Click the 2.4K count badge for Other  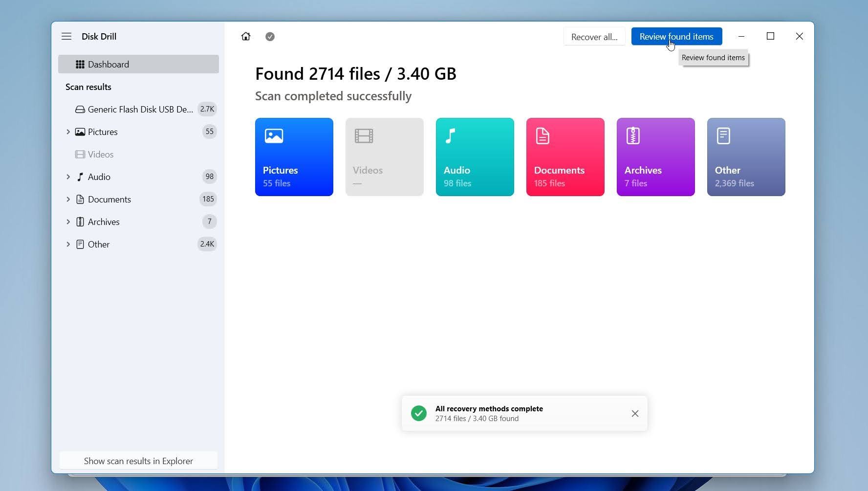[207, 244]
